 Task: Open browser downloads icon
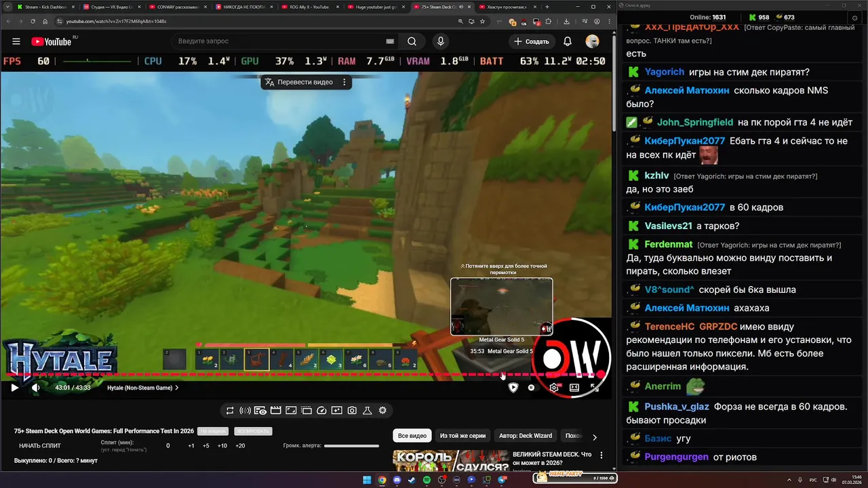(x=566, y=21)
